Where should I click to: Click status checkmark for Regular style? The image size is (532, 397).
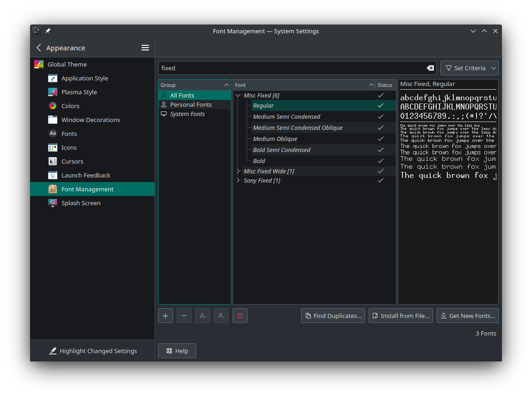coord(381,106)
